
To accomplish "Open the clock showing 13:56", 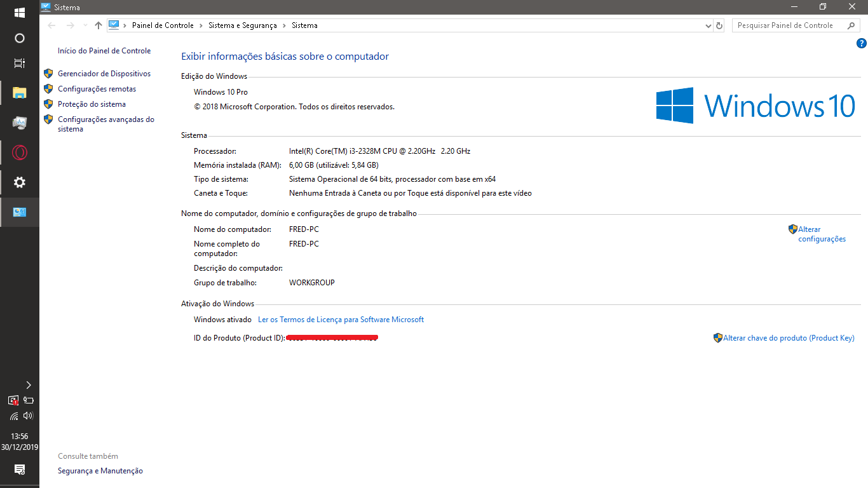I will coord(19,437).
